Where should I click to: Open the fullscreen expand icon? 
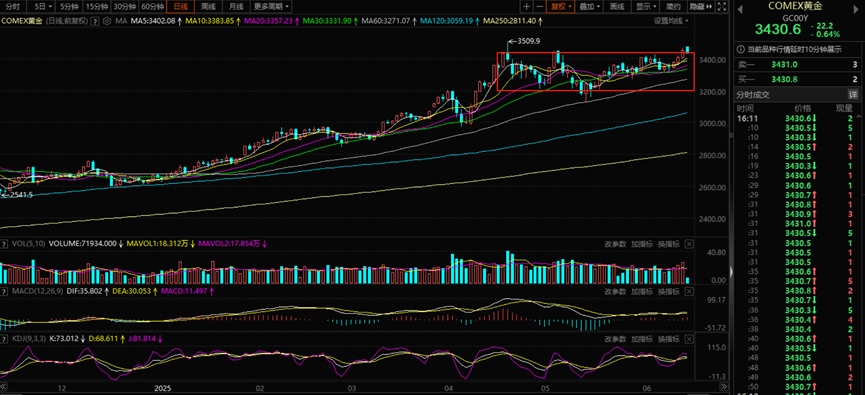(724, 7)
